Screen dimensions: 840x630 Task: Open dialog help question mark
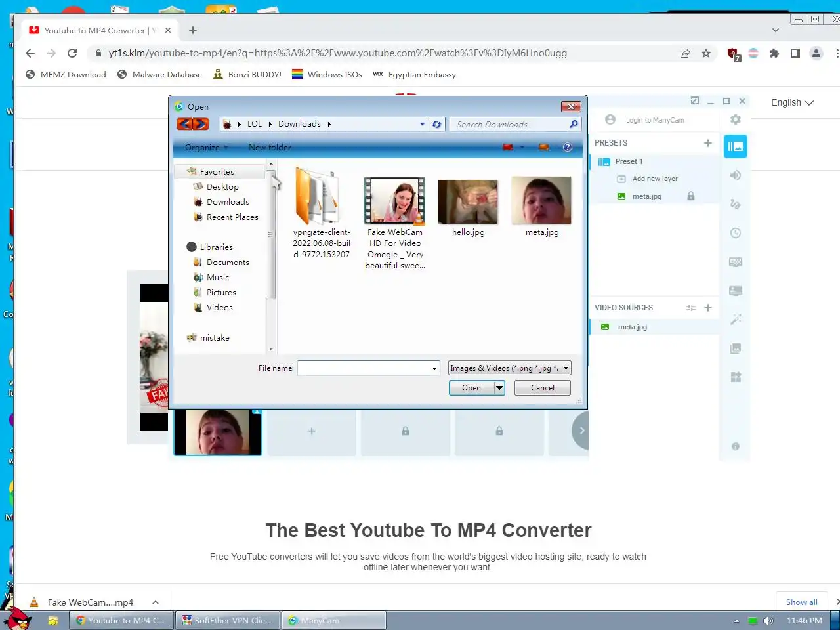point(568,147)
